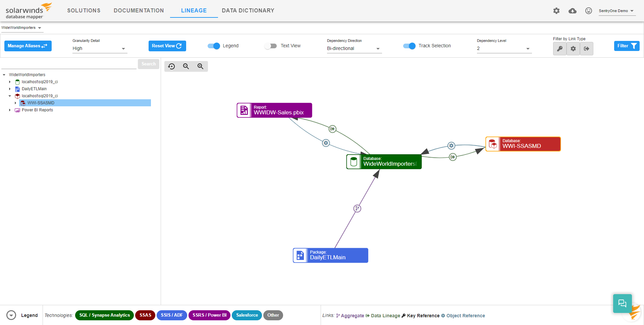Click the Data Lineage legend entry

(x=383, y=316)
